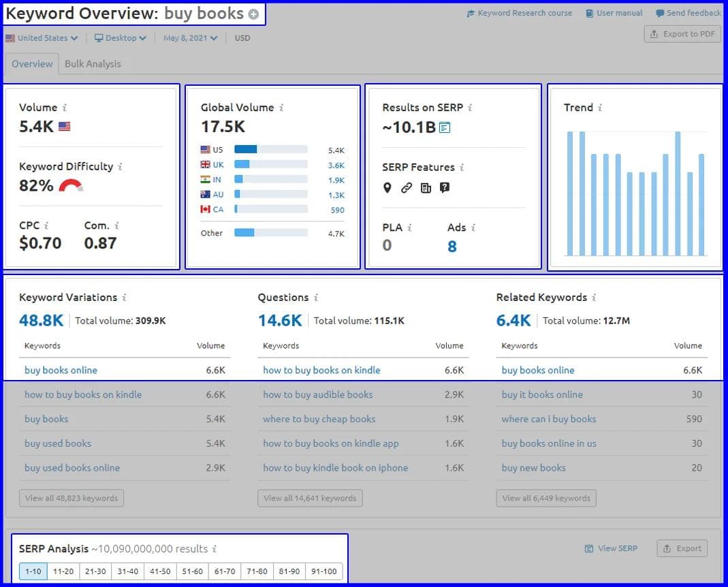
Task: Open the how to buy audible books keyword
Action: 318,395
